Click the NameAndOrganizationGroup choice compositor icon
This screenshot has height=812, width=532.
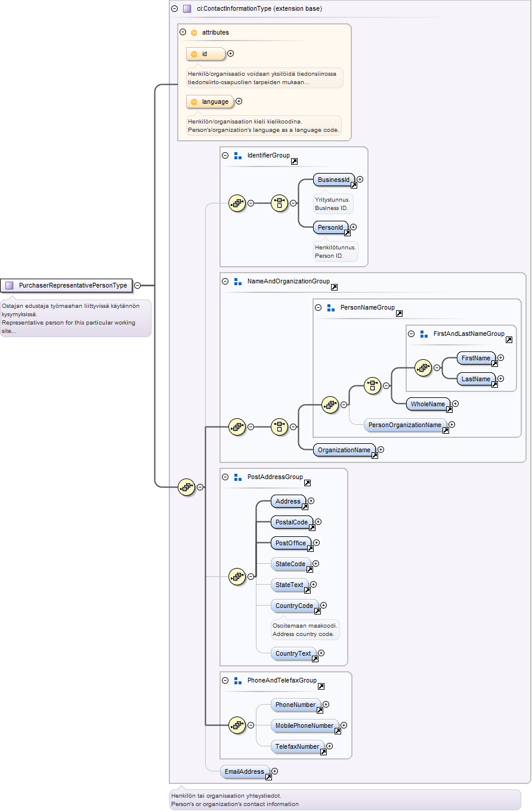tap(280, 427)
